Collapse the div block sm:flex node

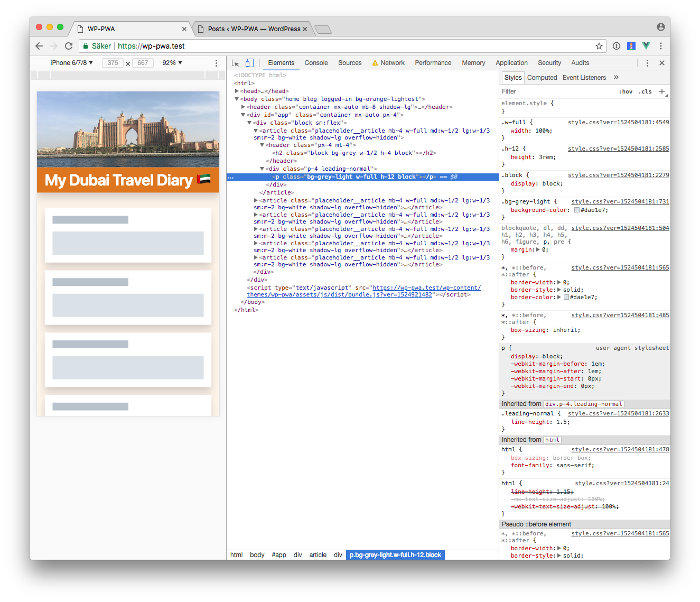pyautogui.click(x=249, y=123)
